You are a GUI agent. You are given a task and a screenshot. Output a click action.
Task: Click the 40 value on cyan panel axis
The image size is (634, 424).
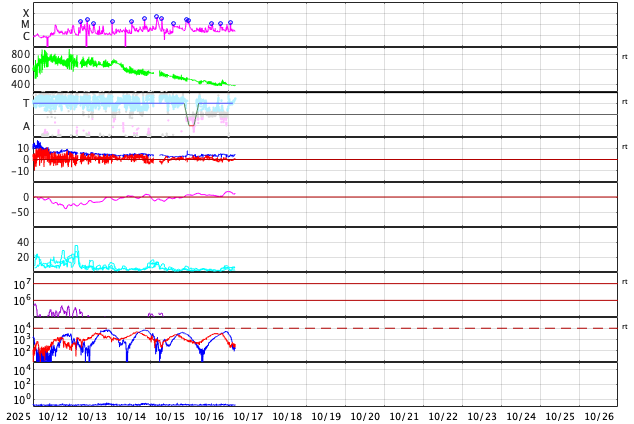pos(23,242)
